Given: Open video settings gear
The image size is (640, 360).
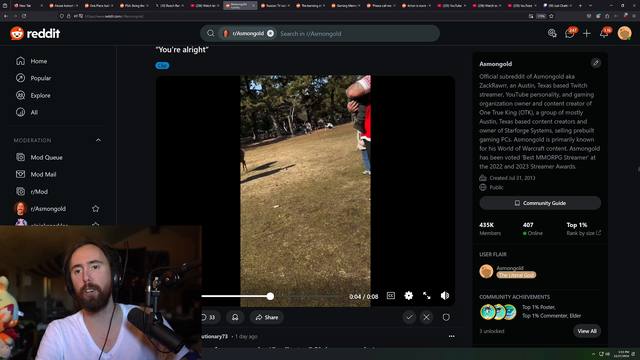Looking at the screenshot, I should 409,296.
